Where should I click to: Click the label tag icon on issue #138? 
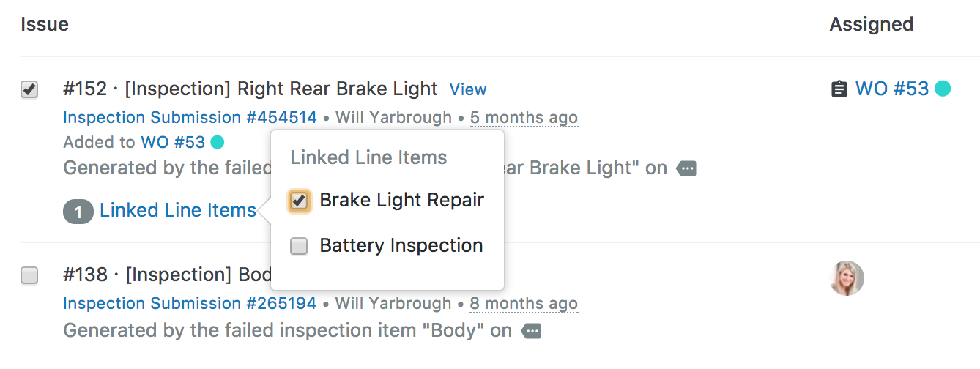[x=531, y=331]
